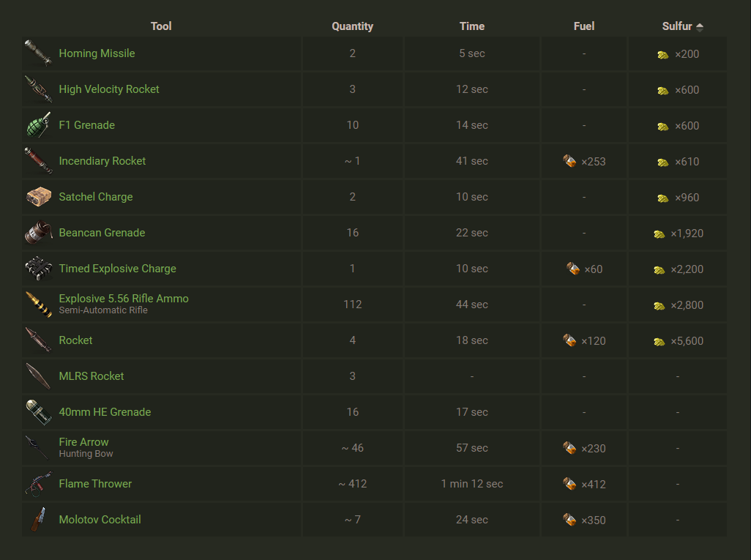751x560 pixels.
Task: Click the MLRS Rocket icon
Action: (38, 376)
